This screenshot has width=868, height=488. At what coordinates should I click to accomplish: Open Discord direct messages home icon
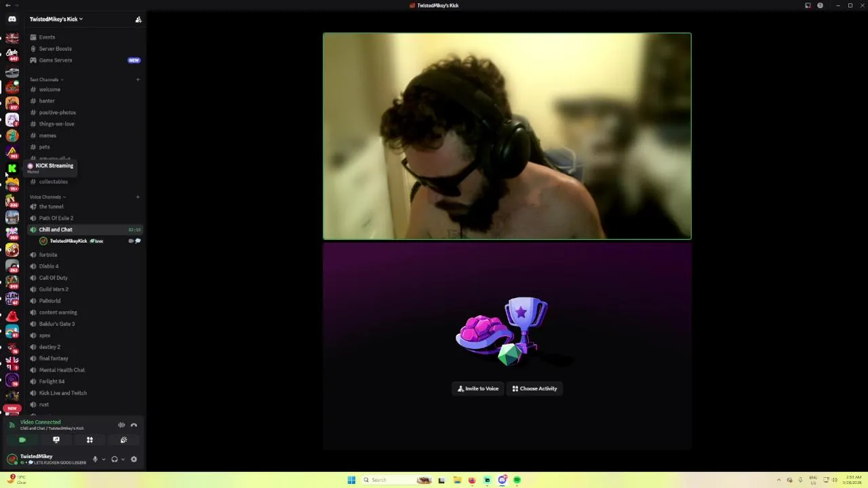coord(12,19)
